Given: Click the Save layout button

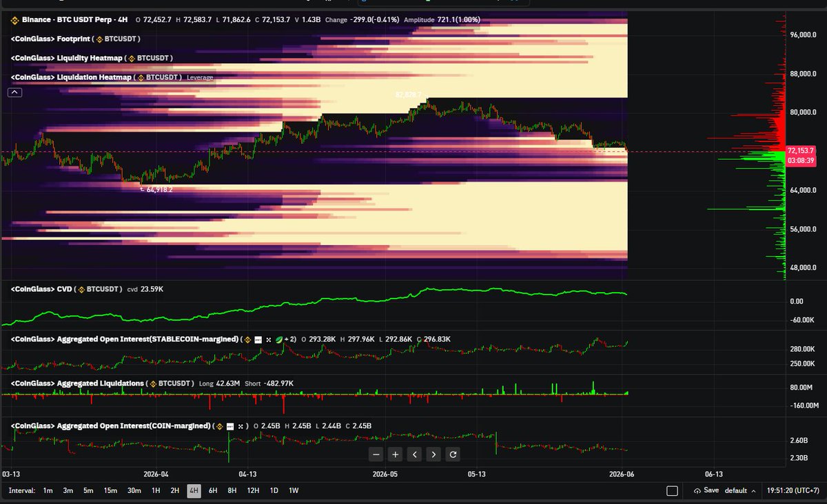Looking at the screenshot, I should [x=706, y=490].
